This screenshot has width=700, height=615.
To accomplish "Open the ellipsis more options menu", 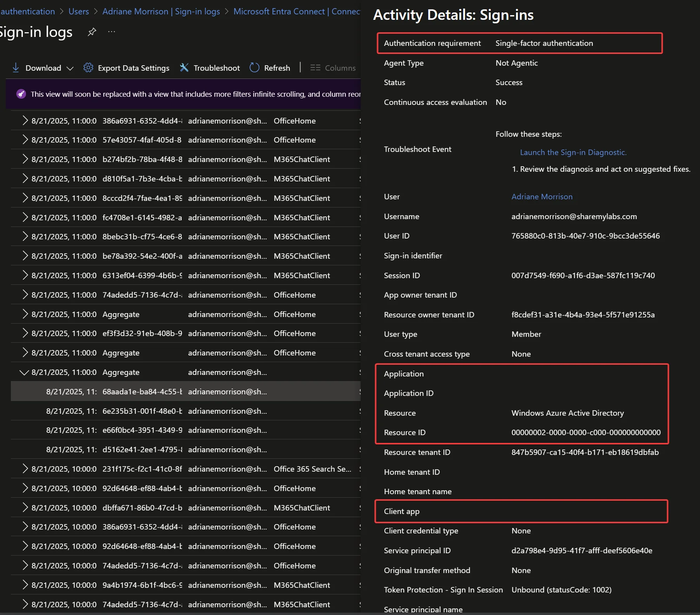I will (111, 32).
